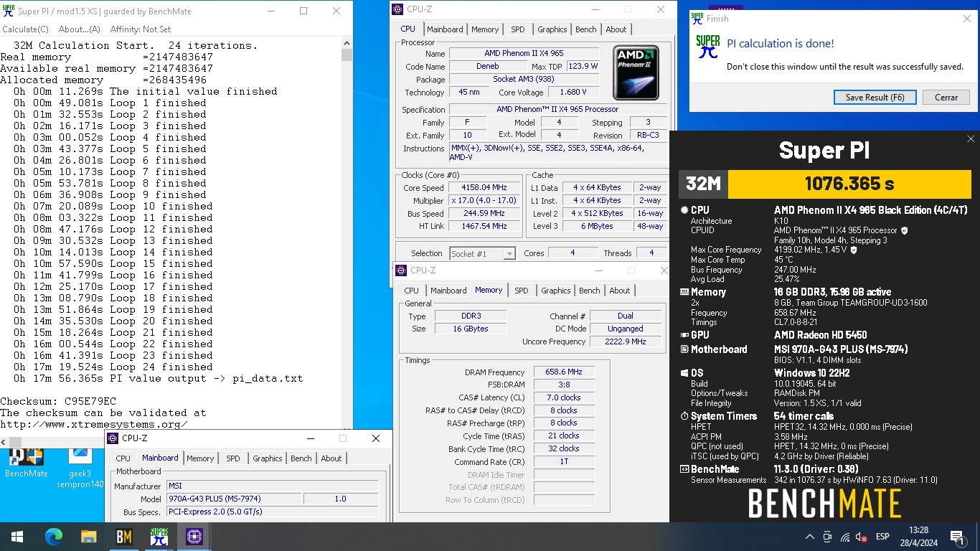
Task: Switch to Super PI on the taskbar
Action: (159, 536)
